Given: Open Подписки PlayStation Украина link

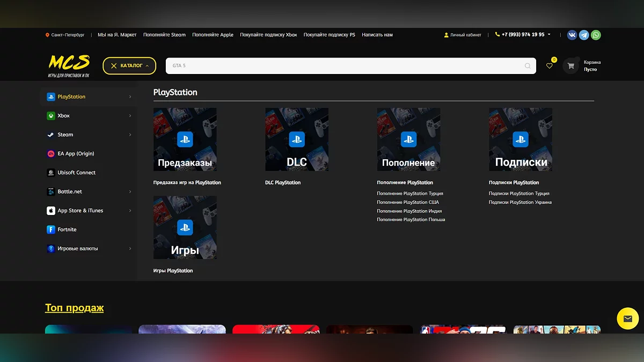Looking at the screenshot, I should [520, 202].
